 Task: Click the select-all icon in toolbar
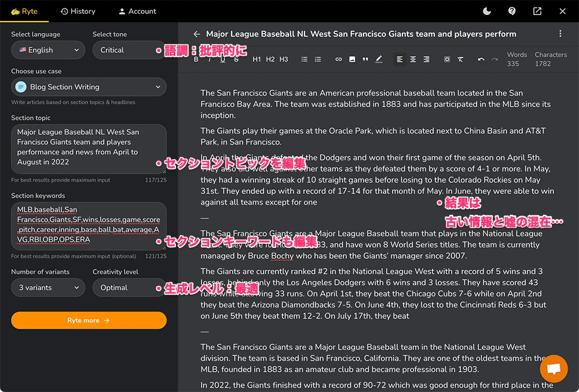coord(447,59)
